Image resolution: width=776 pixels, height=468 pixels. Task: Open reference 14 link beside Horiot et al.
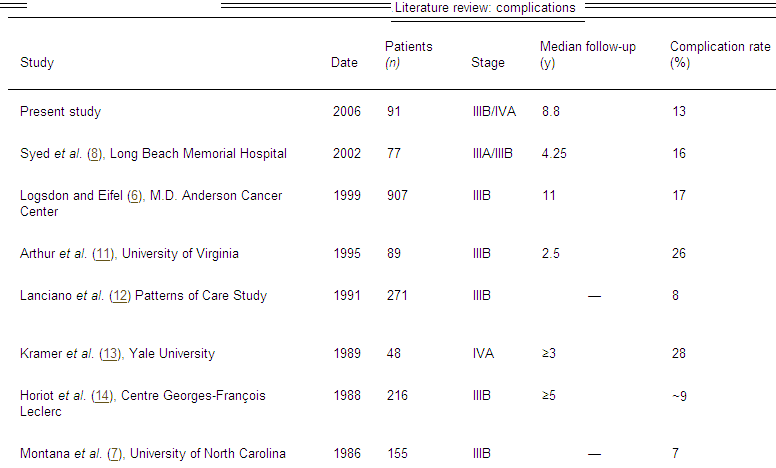(x=102, y=396)
